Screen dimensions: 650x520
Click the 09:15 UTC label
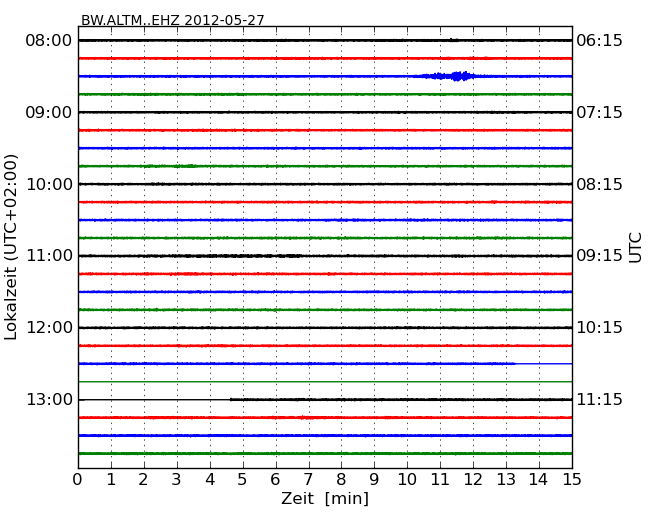(599, 256)
